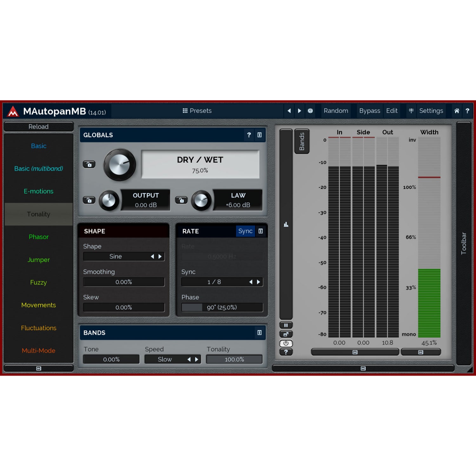Screen dimensions: 476x476
Task: Toggle the lock next to Law knob
Action: (x=181, y=200)
